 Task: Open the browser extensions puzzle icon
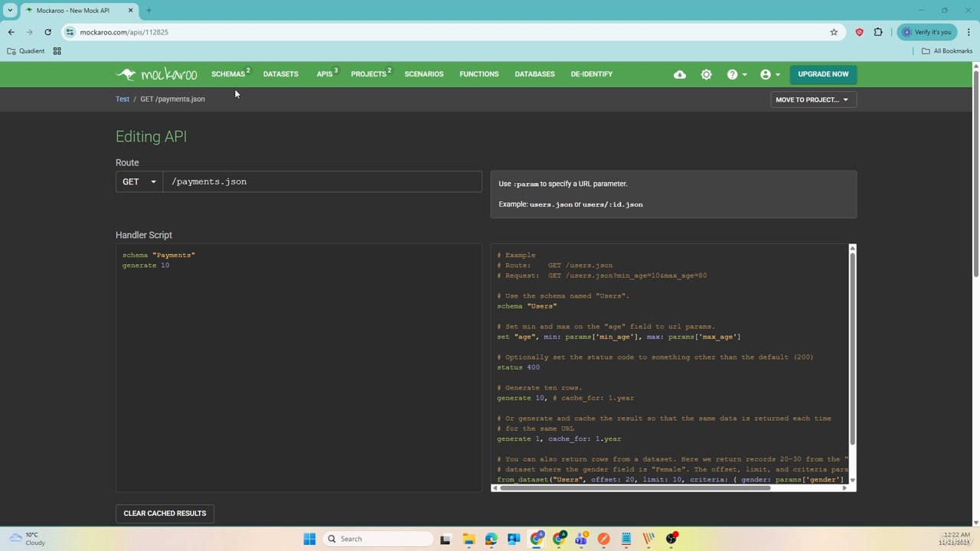878,32
